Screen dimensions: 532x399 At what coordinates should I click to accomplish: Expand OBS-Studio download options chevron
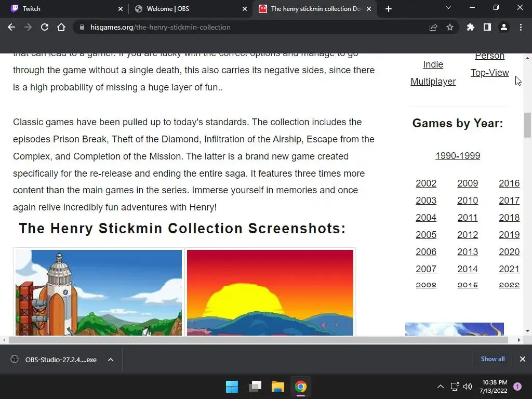[111, 360]
